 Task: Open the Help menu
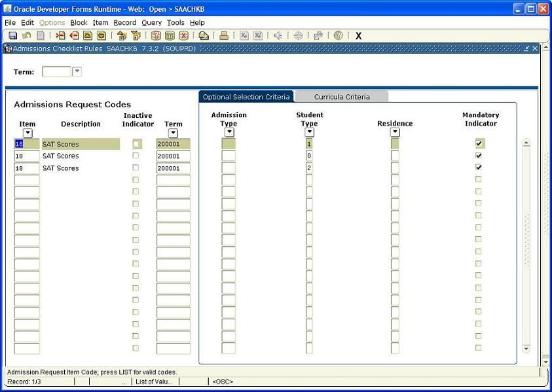pyautogui.click(x=198, y=22)
